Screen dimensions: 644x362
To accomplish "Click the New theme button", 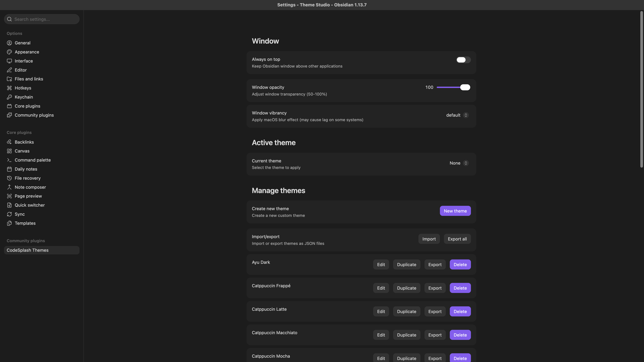I will coord(455,211).
